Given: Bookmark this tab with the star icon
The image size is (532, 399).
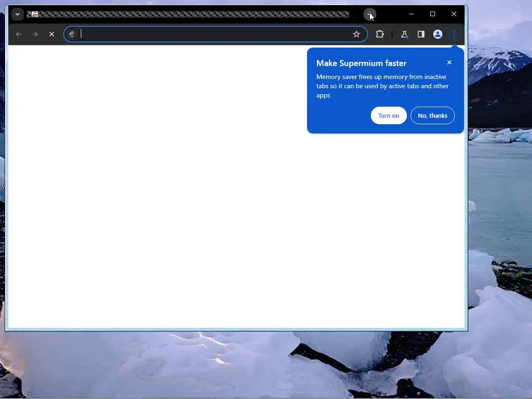Looking at the screenshot, I should click(356, 34).
